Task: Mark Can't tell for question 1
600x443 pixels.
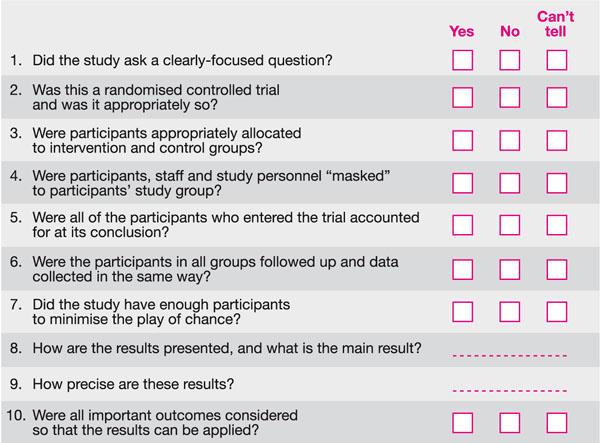Action: pos(557,61)
